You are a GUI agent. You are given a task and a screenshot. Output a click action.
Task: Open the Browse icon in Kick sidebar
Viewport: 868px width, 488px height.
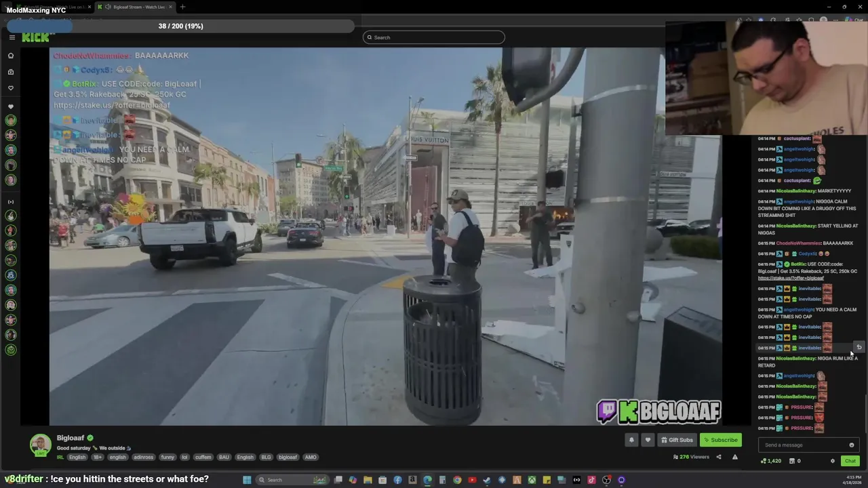10,72
